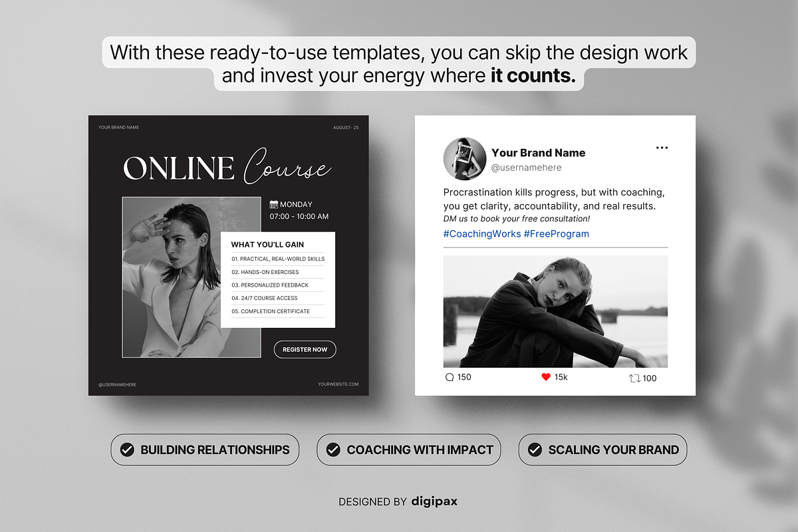Click the red heart icon beside 15k
Viewport: 798px width, 532px height.
546,377
